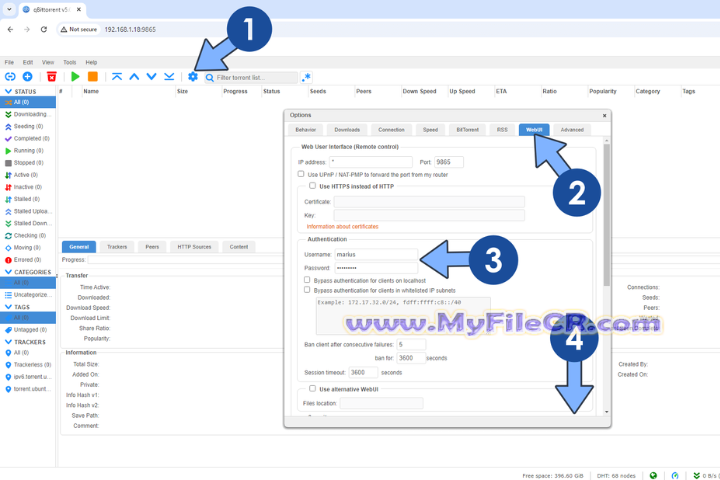Open the File menu
This screenshot has width=720, height=480.
click(9, 62)
